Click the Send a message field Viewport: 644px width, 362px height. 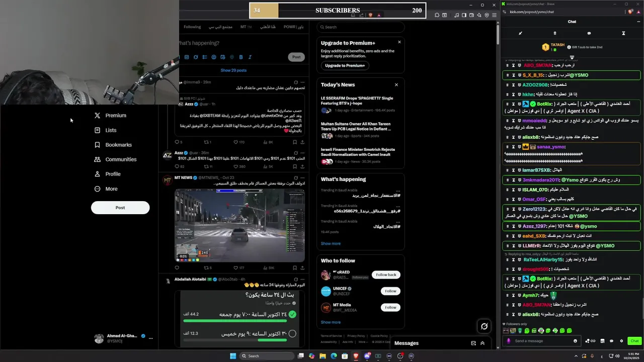tap(542, 341)
